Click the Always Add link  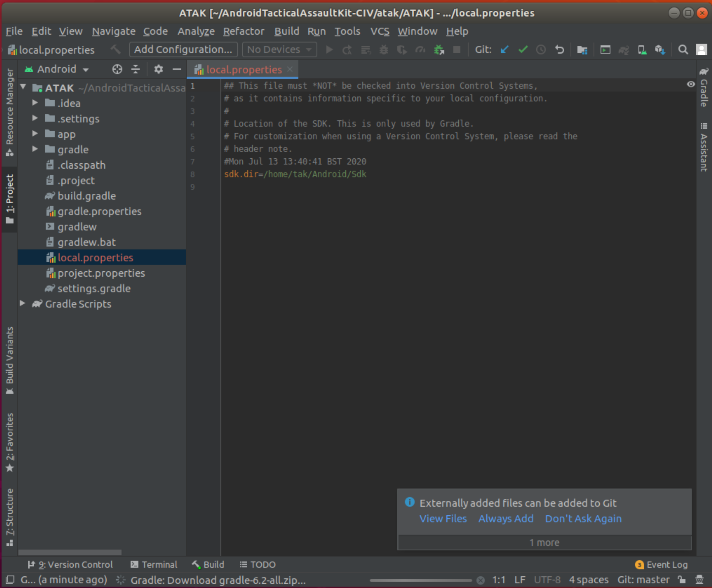[x=506, y=519]
